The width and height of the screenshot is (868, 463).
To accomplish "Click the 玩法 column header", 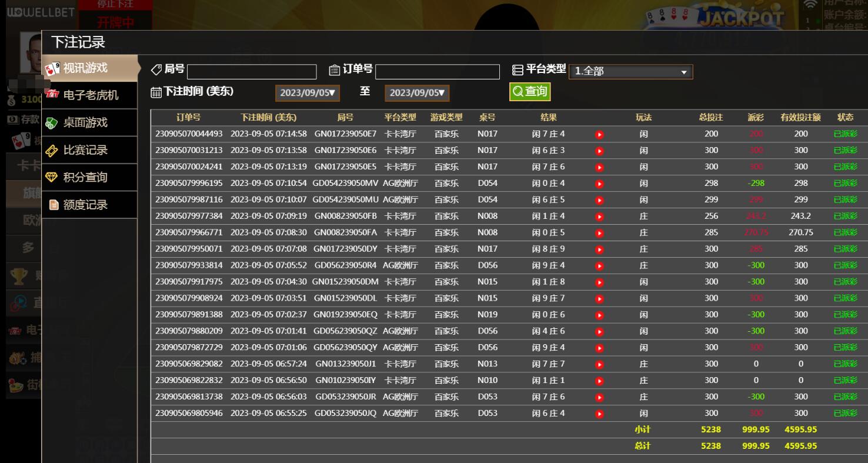I will click(x=644, y=118).
